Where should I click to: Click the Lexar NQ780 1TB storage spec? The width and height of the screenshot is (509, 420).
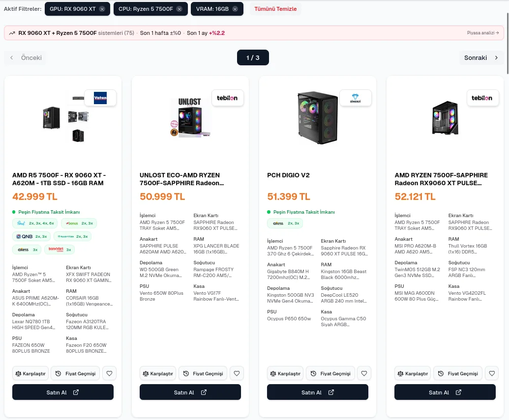click(34, 325)
